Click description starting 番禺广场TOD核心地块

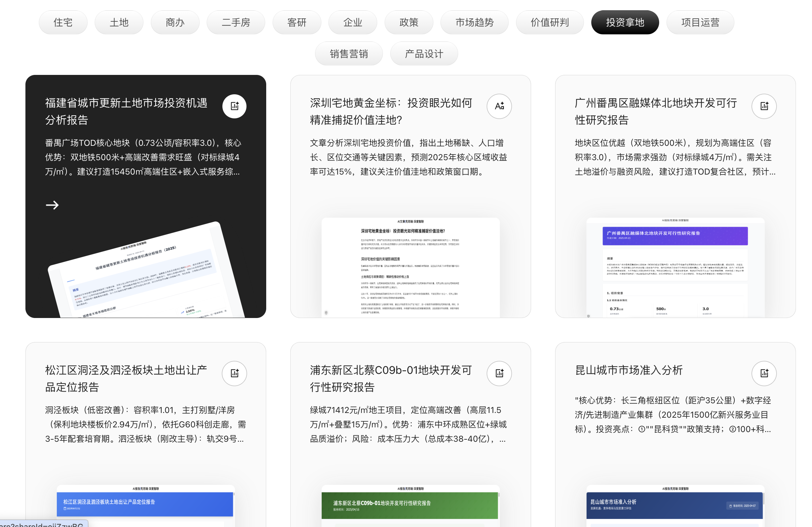pyautogui.click(x=143, y=157)
